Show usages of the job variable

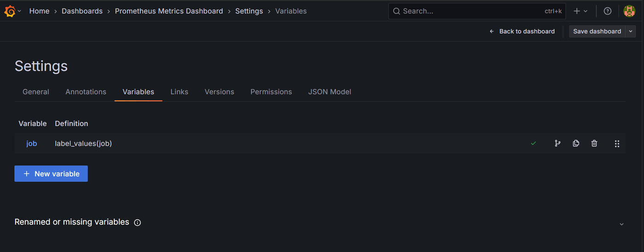(x=558, y=143)
